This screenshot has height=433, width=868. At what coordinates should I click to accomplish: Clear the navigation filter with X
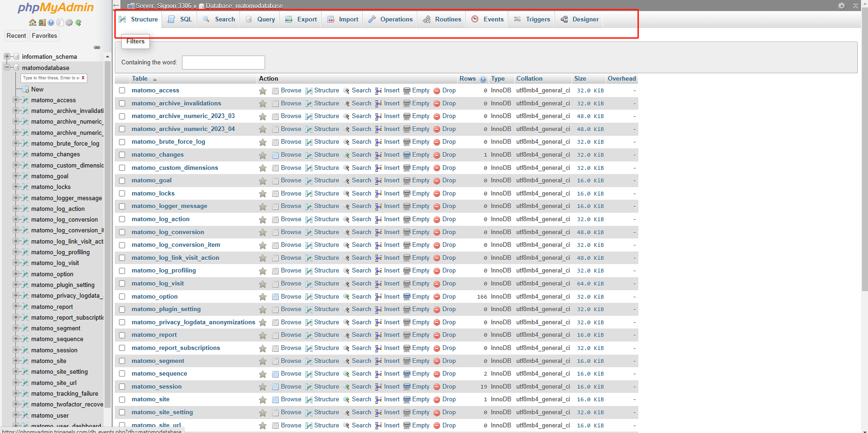coord(83,78)
